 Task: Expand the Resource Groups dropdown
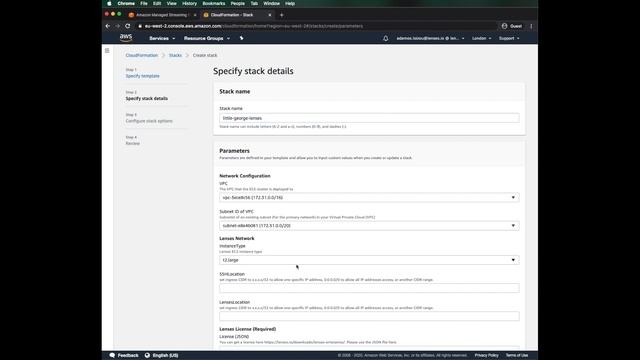tap(207, 38)
